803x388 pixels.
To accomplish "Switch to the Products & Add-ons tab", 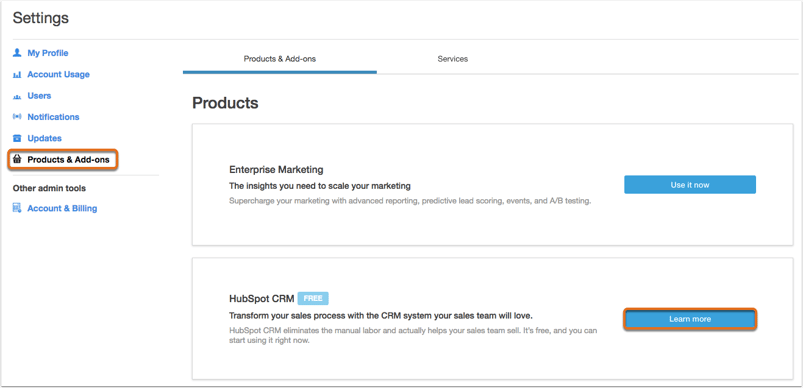I will pyautogui.click(x=280, y=59).
